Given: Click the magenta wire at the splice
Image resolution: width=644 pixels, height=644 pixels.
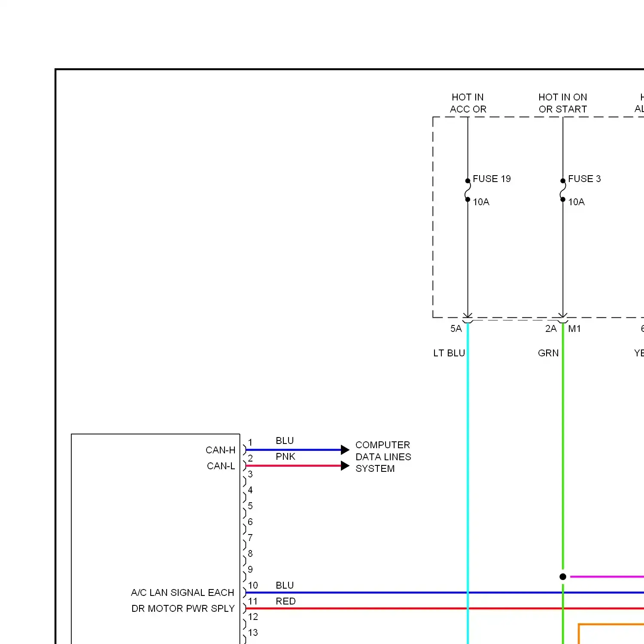Looking at the screenshot, I should pos(607,577).
